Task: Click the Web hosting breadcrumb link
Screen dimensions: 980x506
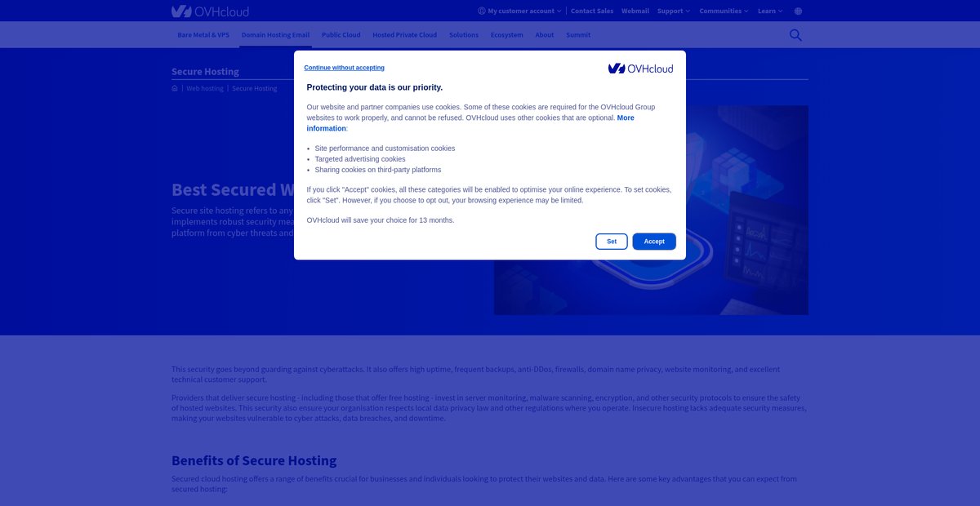Action: (x=204, y=88)
